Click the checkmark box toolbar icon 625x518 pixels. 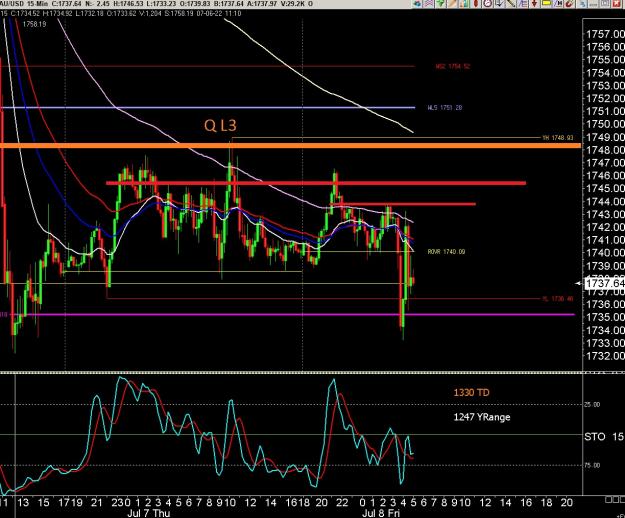[x=499, y=3]
